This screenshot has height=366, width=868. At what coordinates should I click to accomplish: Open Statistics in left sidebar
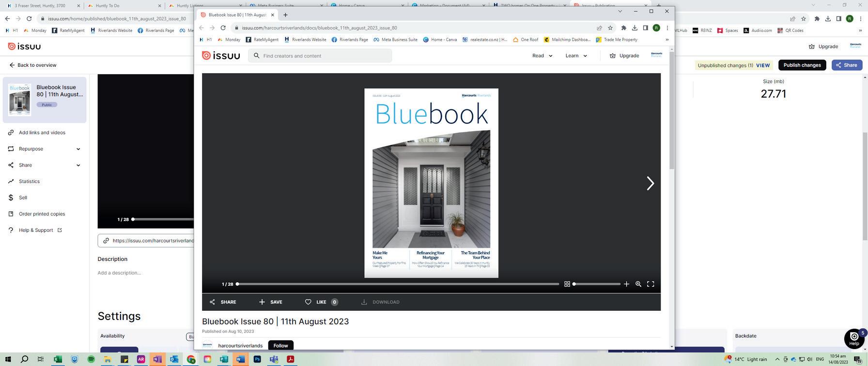click(29, 182)
